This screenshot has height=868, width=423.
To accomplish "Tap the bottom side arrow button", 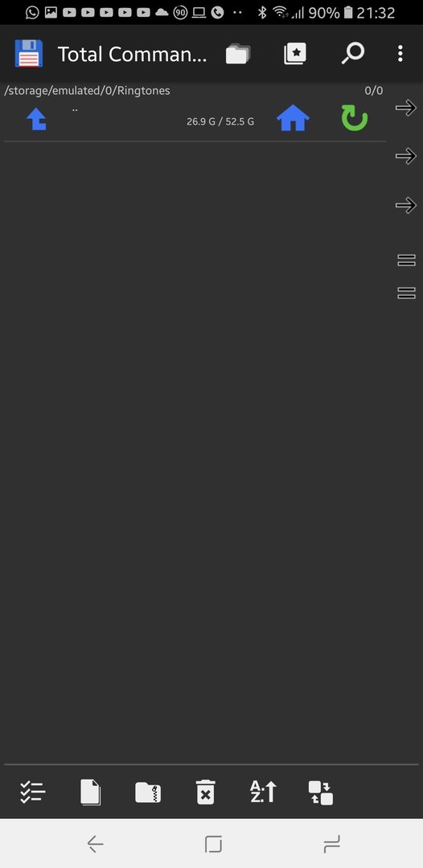I will (406, 206).
